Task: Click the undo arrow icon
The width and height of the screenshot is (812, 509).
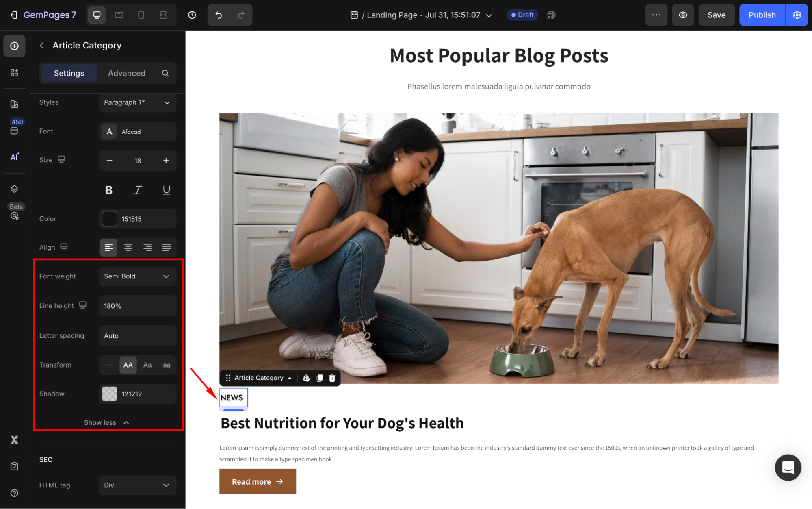Action: tap(219, 15)
